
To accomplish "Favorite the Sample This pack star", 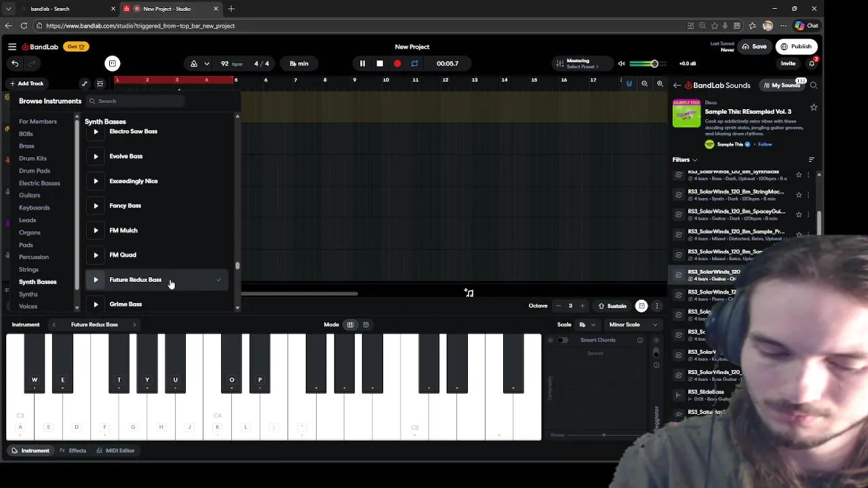I will (814, 108).
